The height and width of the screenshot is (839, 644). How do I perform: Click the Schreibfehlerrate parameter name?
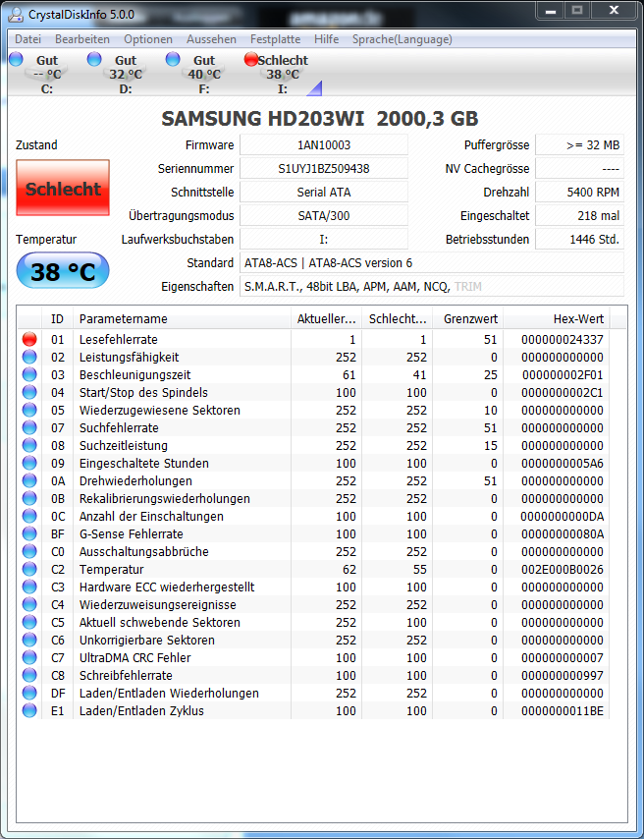point(126,675)
